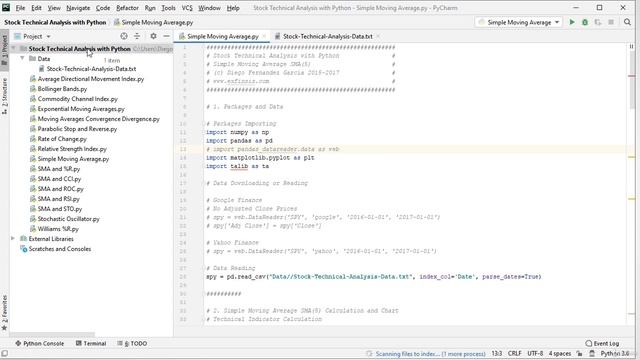The height and width of the screenshot is (360, 640).
Task: Switch to the Stock-Technical-Analysis-Data.txt editor tab
Action: click(x=327, y=36)
